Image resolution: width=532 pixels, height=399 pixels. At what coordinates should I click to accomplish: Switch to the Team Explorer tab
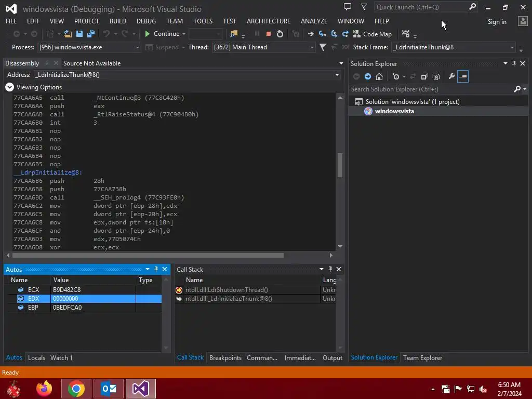[422, 357]
